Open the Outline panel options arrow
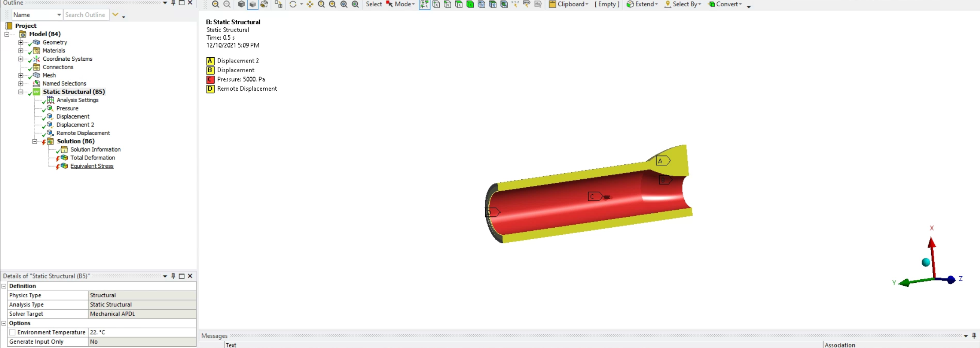The image size is (980, 348). (x=165, y=3)
